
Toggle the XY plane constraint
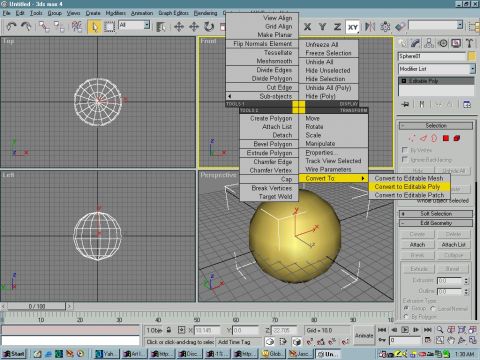[x=353, y=27]
